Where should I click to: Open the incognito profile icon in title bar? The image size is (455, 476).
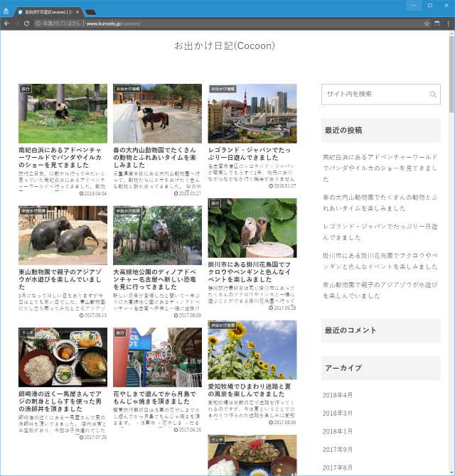coord(6,12)
